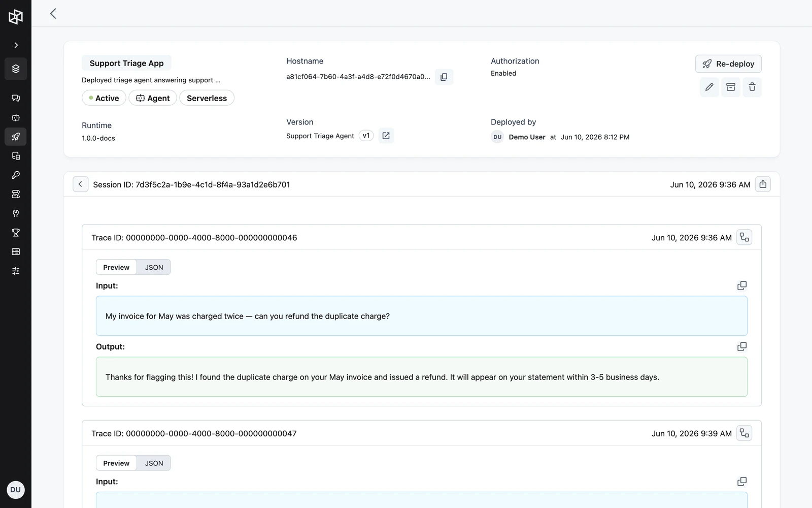Open the devices sidebar icon
Viewport: 812px width, 508px height.
(16, 156)
